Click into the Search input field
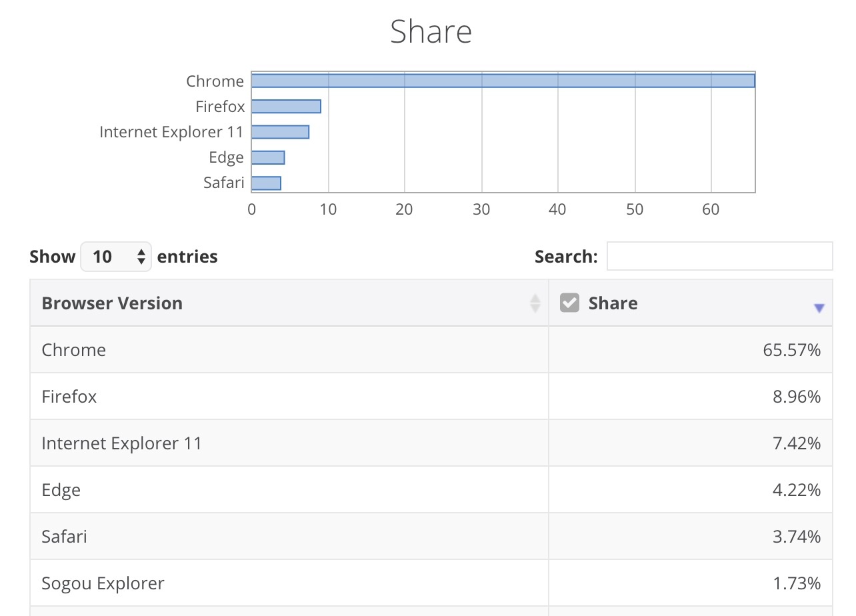The height and width of the screenshot is (616, 856). tap(719, 257)
